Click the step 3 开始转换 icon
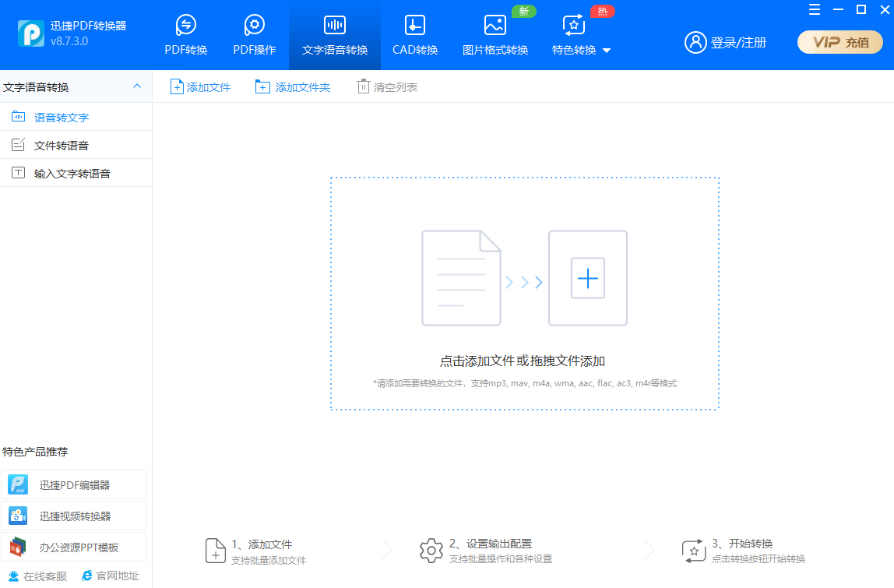Viewport: 894px width, 588px height. click(694, 551)
